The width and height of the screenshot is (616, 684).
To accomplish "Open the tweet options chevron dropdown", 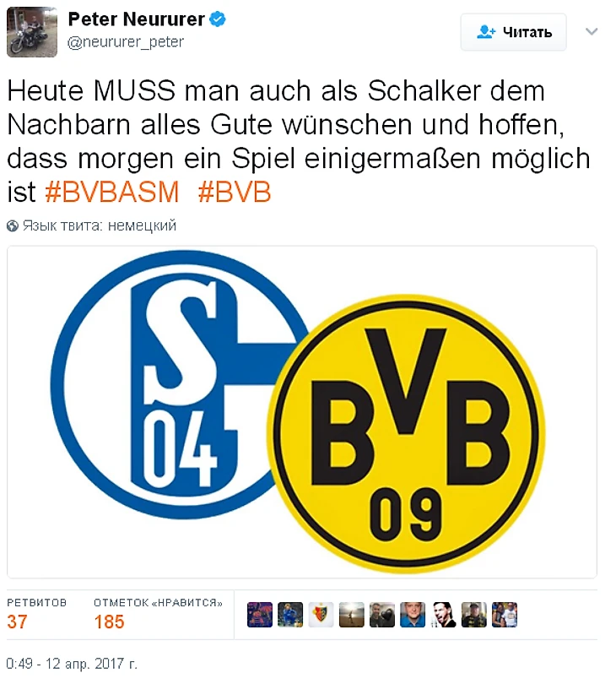I will coord(592,31).
